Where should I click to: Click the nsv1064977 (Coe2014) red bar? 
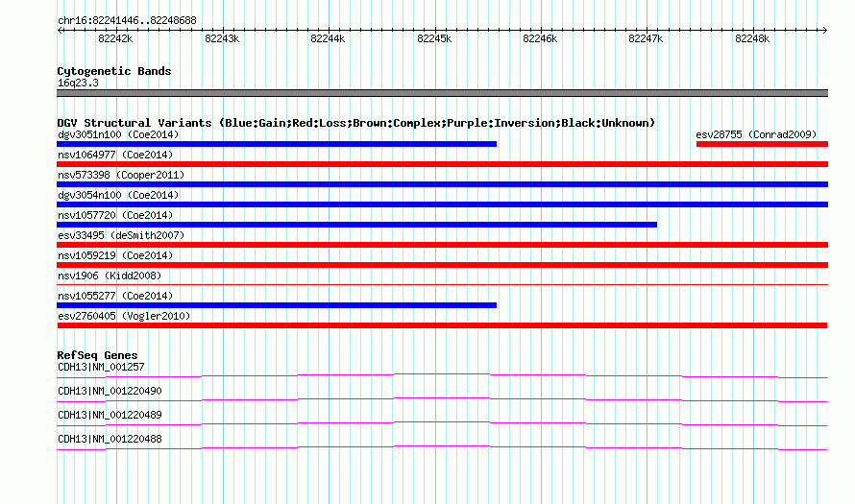442,164
